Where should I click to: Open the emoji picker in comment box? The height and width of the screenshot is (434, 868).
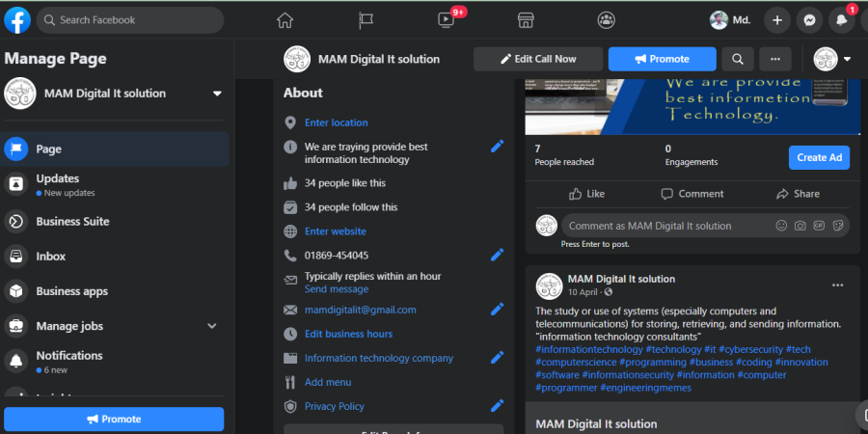pyautogui.click(x=781, y=226)
